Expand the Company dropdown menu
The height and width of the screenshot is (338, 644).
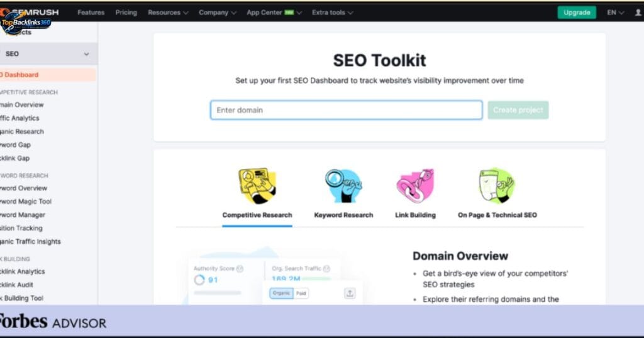click(218, 13)
